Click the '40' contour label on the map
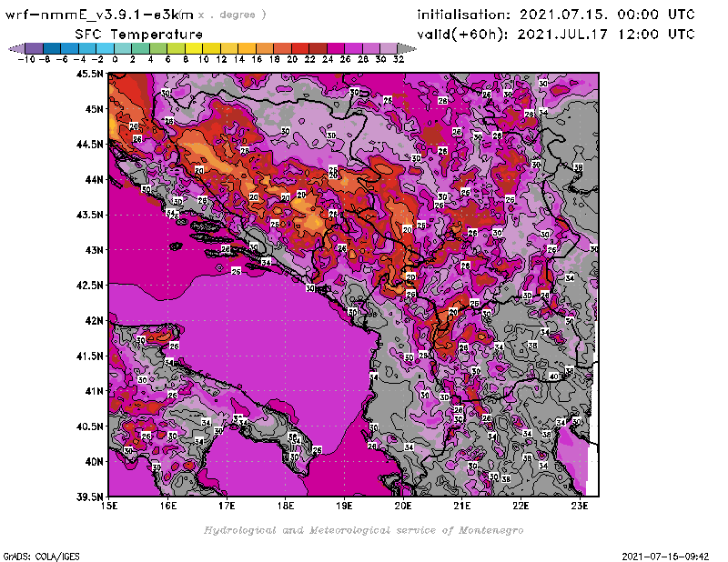Viewport: 728px width, 562px height. tap(554, 376)
